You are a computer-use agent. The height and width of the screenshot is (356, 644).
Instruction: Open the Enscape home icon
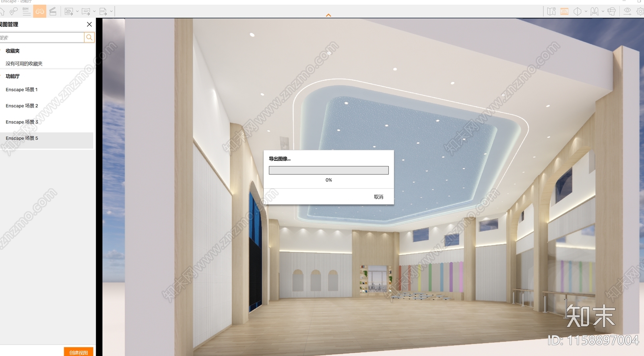click(x=2, y=12)
